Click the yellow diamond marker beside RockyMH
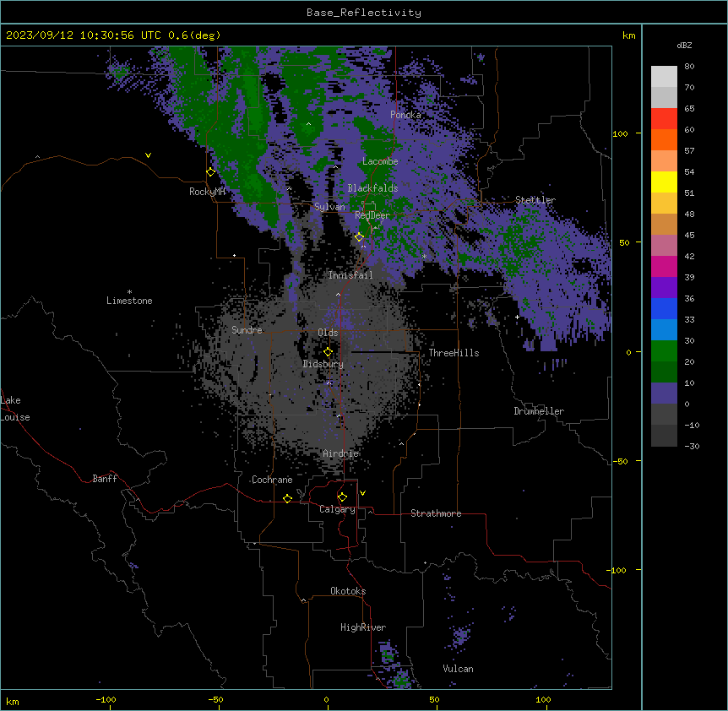Image resolution: width=728 pixels, height=711 pixels. [210, 172]
